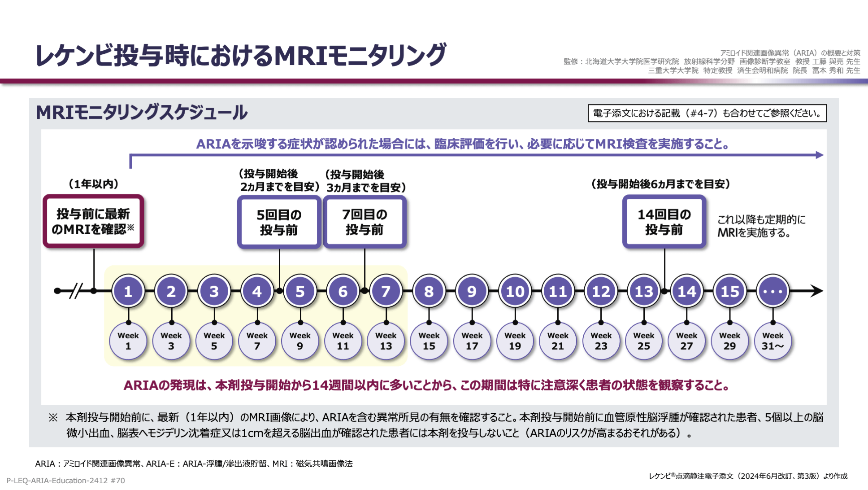868x490 pixels.
Task: Click the Week 19 bubble
Action: [x=515, y=341]
